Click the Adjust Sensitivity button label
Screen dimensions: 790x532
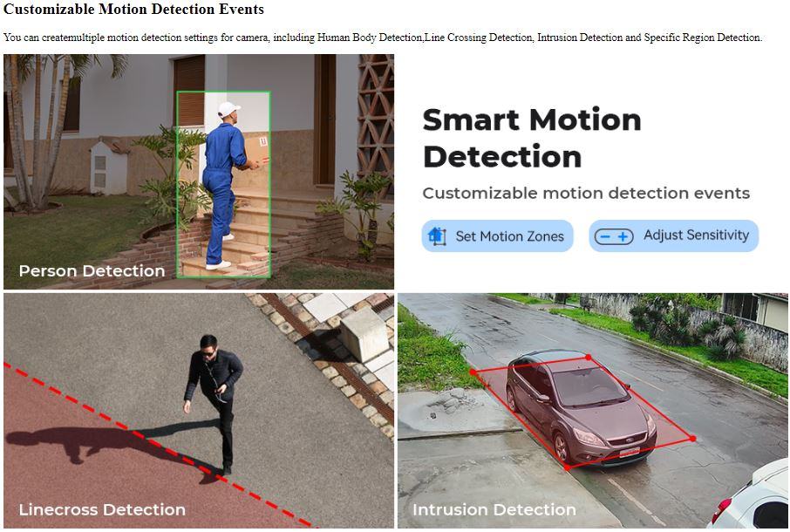coord(697,235)
